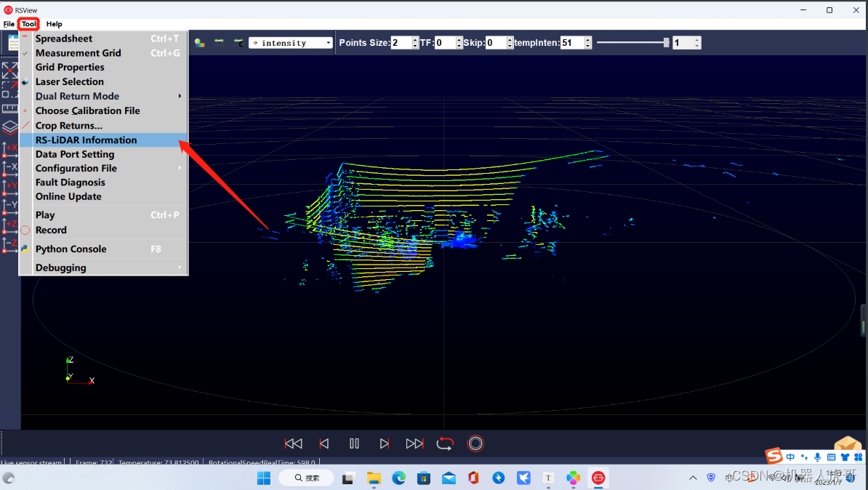
Task: Click the custom range rescale icon
Action: pos(238,43)
